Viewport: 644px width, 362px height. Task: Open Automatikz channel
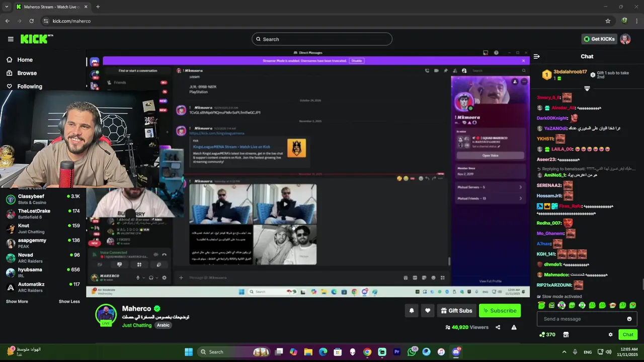(x=43, y=287)
